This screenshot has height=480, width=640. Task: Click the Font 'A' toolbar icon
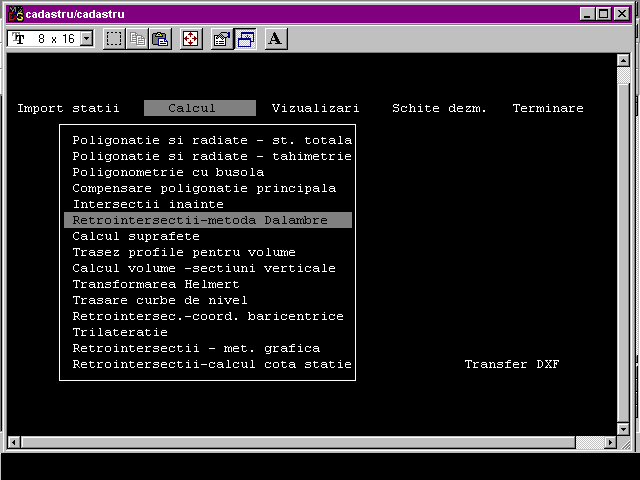click(276, 39)
